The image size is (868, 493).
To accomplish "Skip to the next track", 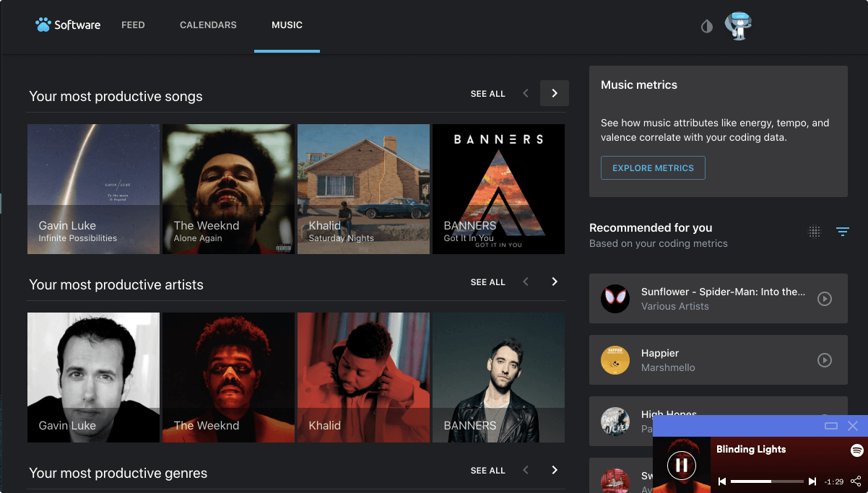I will coord(812,481).
